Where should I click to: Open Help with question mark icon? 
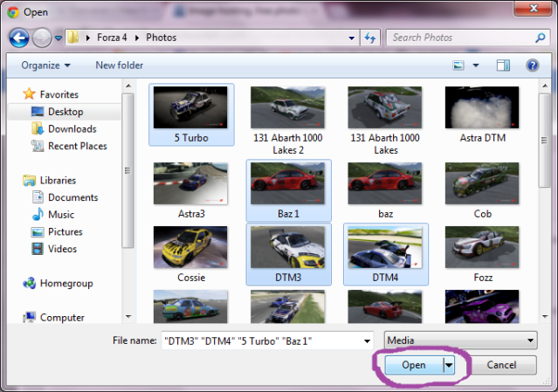(533, 65)
